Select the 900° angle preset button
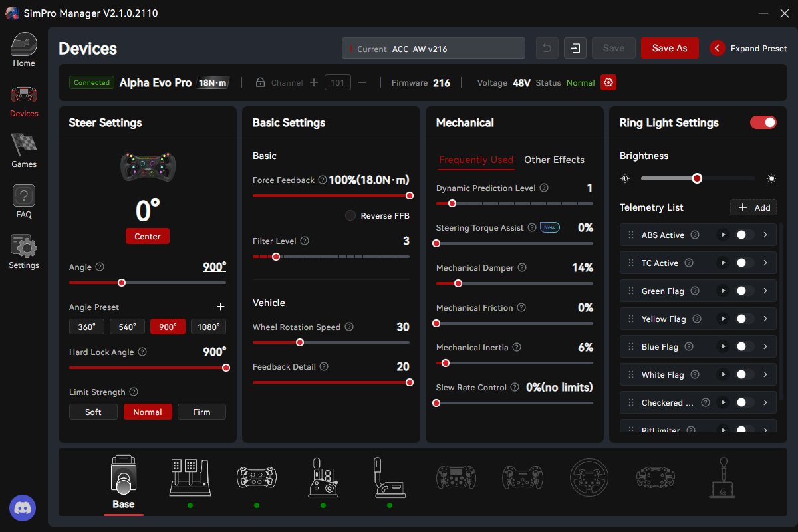 tap(168, 327)
